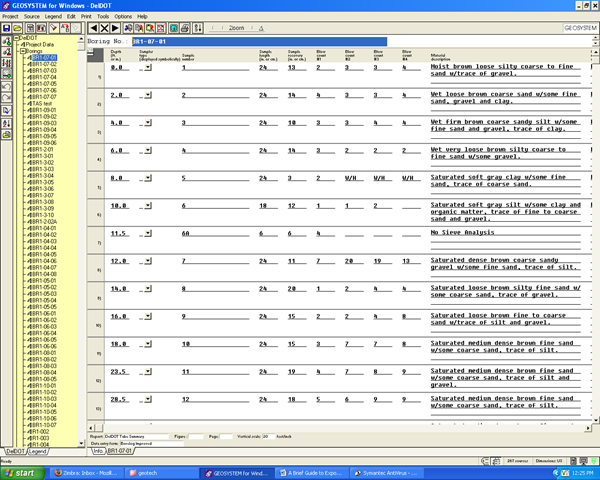Open the sampler type dropdown at depth 2.0
Viewport: 600px width, 480px height.
coord(148,95)
